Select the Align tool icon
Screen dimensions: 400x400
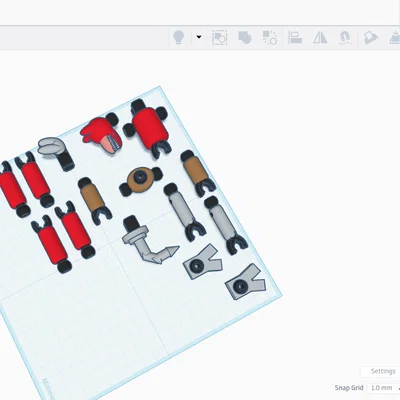pyautogui.click(x=295, y=38)
